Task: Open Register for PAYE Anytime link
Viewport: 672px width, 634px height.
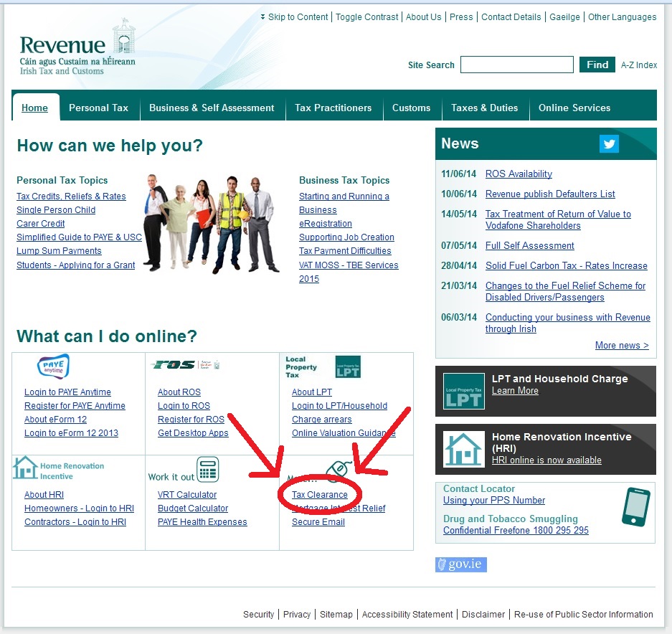Action: pos(75,405)
